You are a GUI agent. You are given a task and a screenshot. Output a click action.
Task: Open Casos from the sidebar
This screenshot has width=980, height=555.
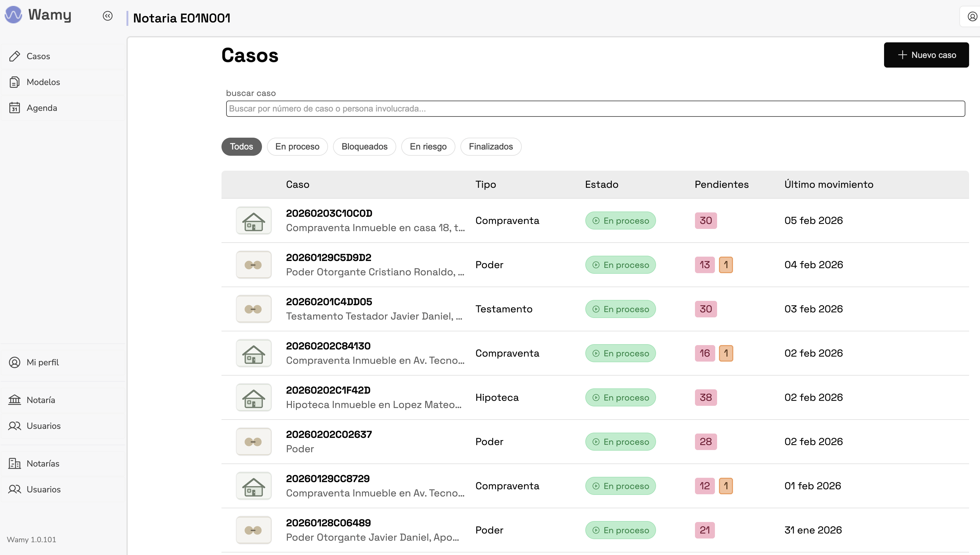click(38, 56)
